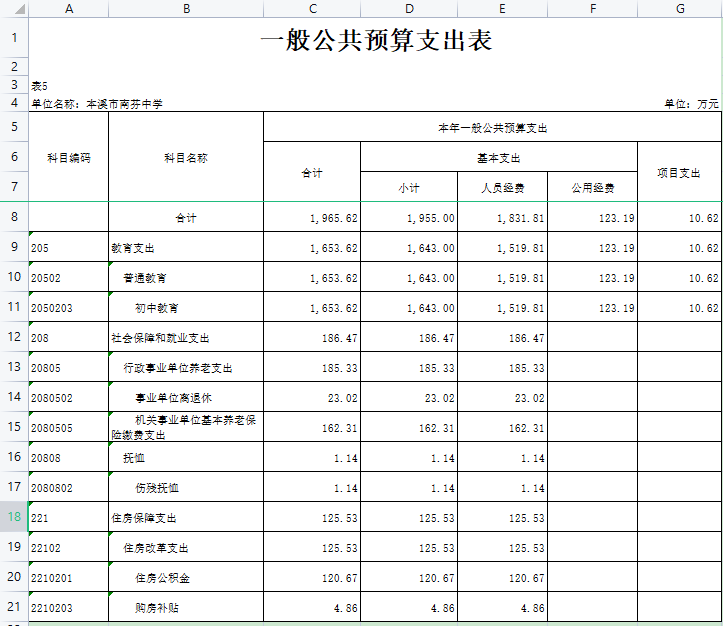This screenshot has width=723, height=626.
Task: Click the code cell 2080502
Action: click(69, 397)
